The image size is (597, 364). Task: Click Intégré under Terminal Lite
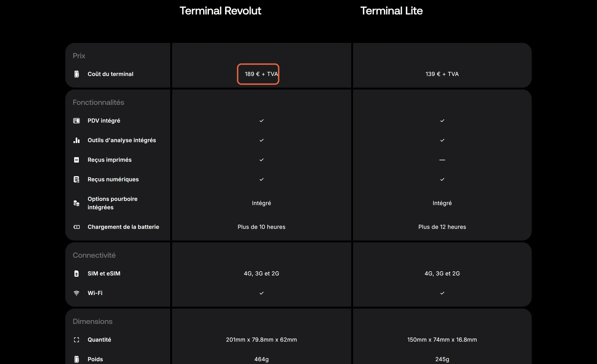[x=442, y=203]
